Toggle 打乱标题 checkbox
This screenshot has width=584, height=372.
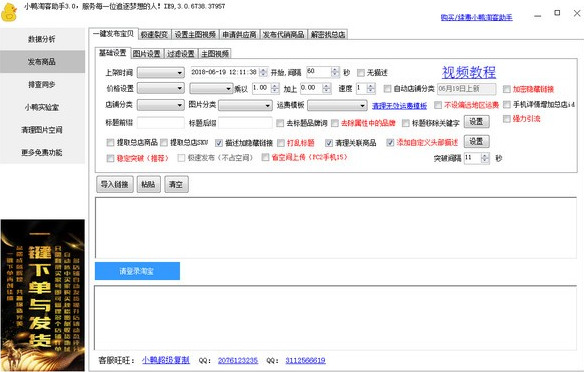[281, 143]
